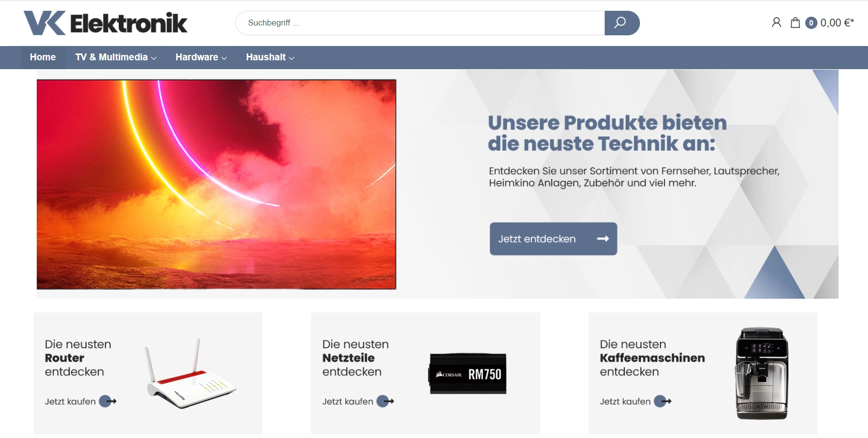Screen dimensions: 868x438
Task: Click the cart total 0,00 € amount
Action: [x=837, y=23]
